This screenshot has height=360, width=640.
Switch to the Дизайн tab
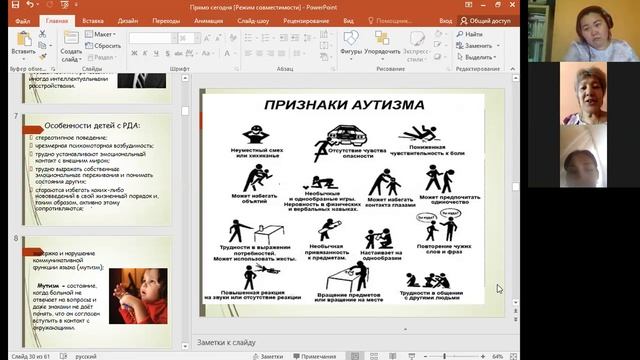[128, 21]
